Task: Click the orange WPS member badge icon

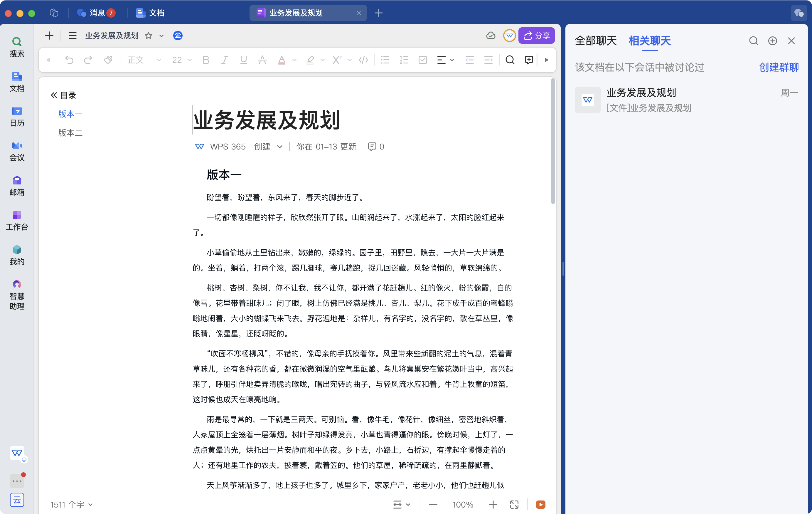Action: (x=509, y=36)
